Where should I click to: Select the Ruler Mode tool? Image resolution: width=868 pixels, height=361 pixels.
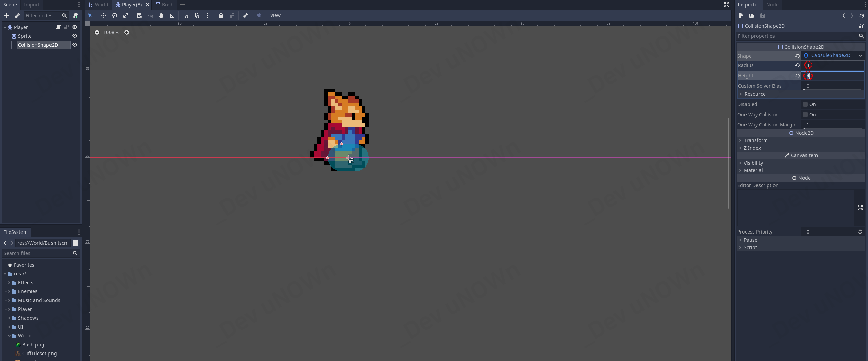[x=172, y=15]
